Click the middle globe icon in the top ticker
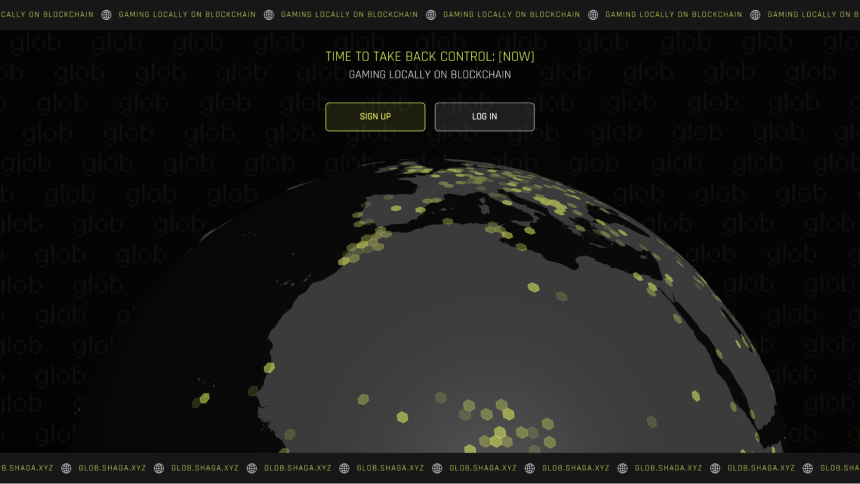 pyautogui.click(x=431, y=15)
